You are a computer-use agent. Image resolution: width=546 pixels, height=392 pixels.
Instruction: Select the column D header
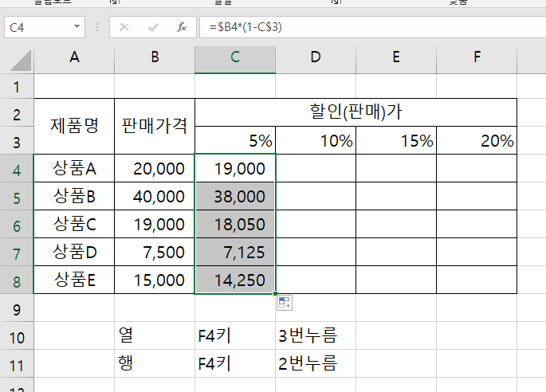point(316,57)
